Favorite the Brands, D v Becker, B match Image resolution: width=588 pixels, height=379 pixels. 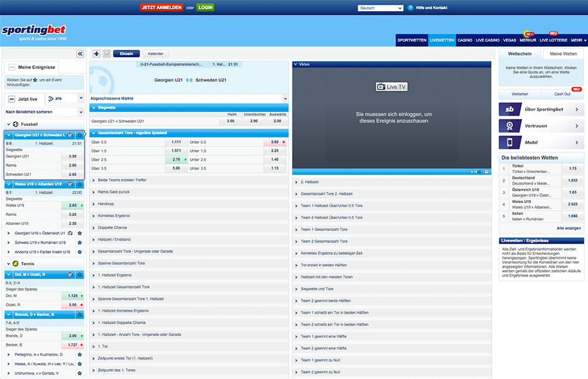point(79,314)
